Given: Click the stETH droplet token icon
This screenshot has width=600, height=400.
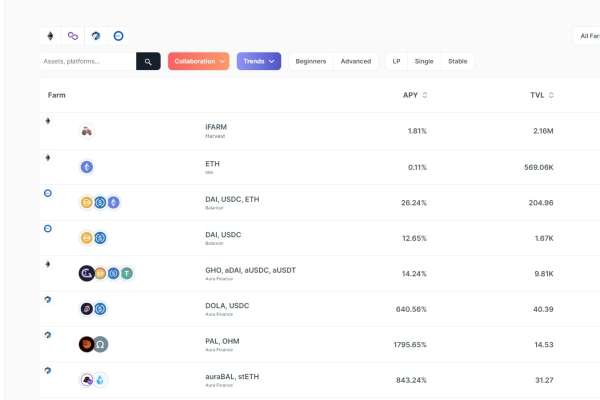Looking at the screenshot, I should (100, 380).
